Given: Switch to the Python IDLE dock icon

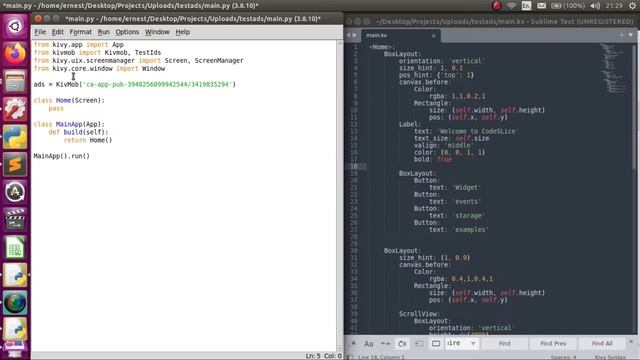Looking at the screenshot, I should [x=15, y=136].
